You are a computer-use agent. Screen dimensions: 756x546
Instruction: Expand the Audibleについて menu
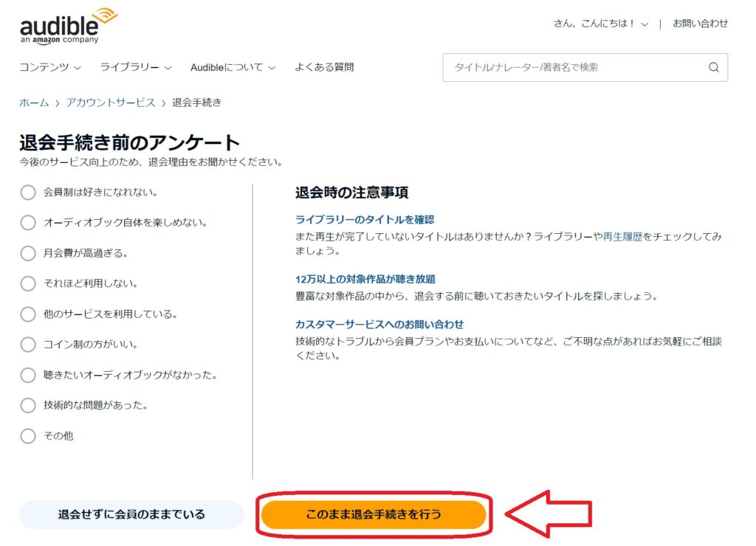(233, 67)
